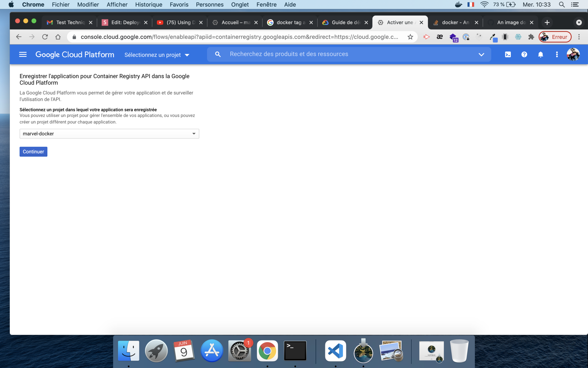
Task: Open the Google Cloud navigation hamburger menu
Action: pyautogui.click(x=23, y=55)
